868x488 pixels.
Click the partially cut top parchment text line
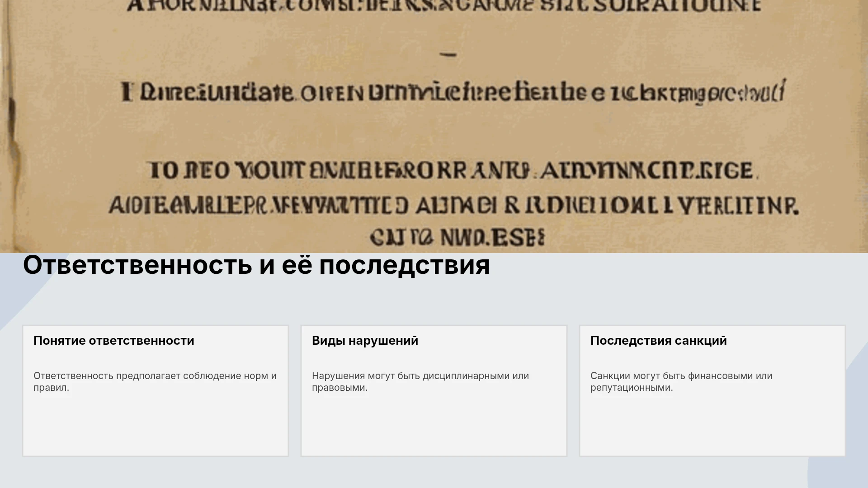coord(444,5)
